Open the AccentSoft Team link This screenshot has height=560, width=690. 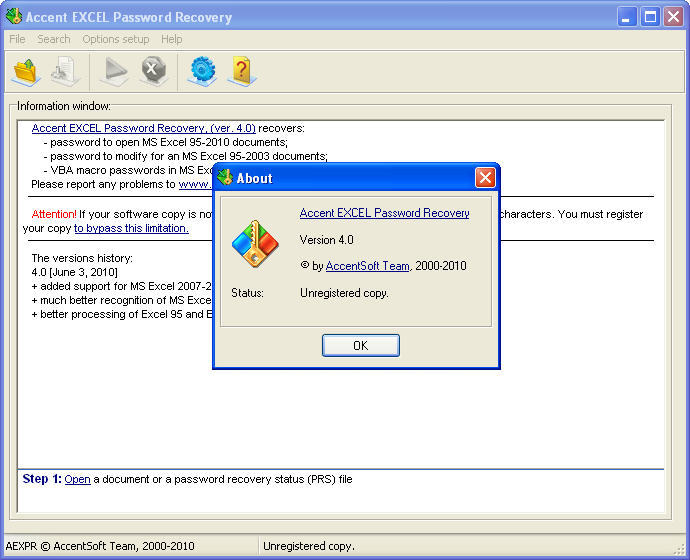pyautogui.click(x=367, y=266)
